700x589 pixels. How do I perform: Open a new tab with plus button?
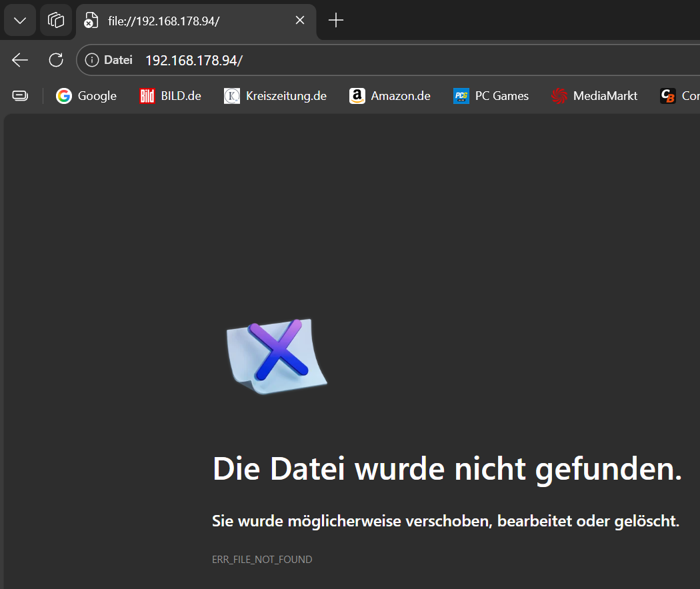pyautogui.click(x=336, y=21)
